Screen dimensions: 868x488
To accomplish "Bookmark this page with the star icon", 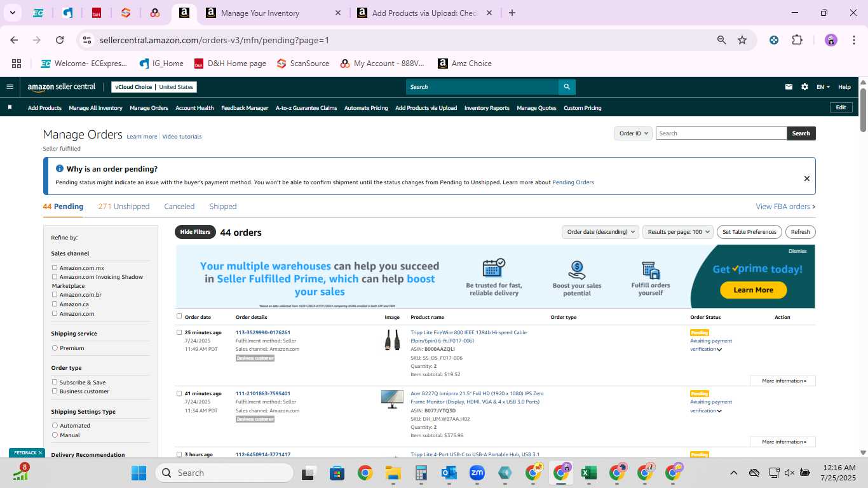I will click(x=742, y=40).
